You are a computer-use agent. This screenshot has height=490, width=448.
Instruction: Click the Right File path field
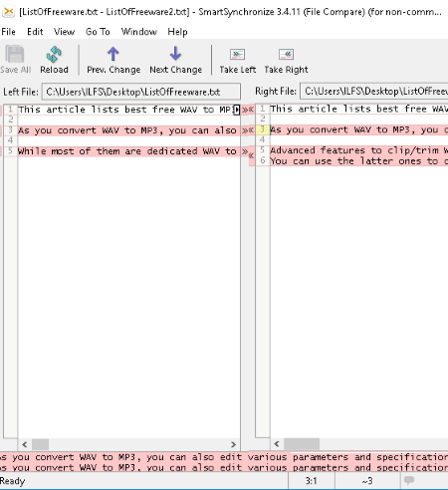[374, 91]
